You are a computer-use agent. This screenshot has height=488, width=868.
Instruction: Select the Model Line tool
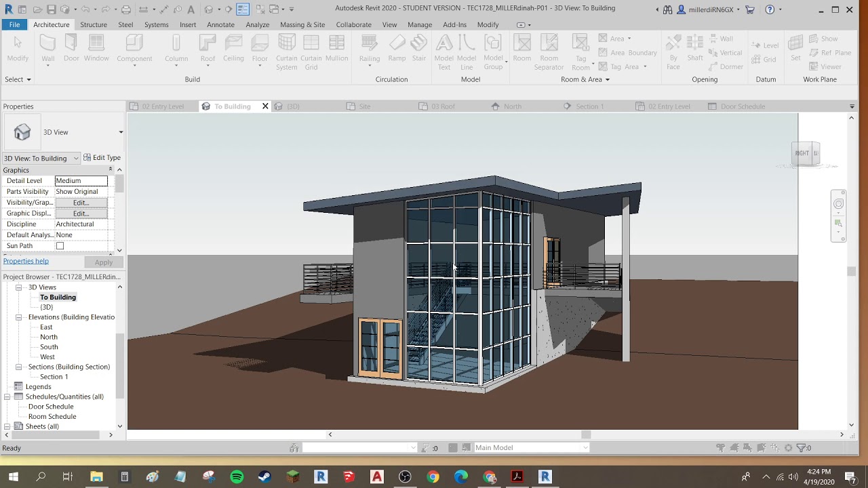pyautogui.click(x=467, y=52)
